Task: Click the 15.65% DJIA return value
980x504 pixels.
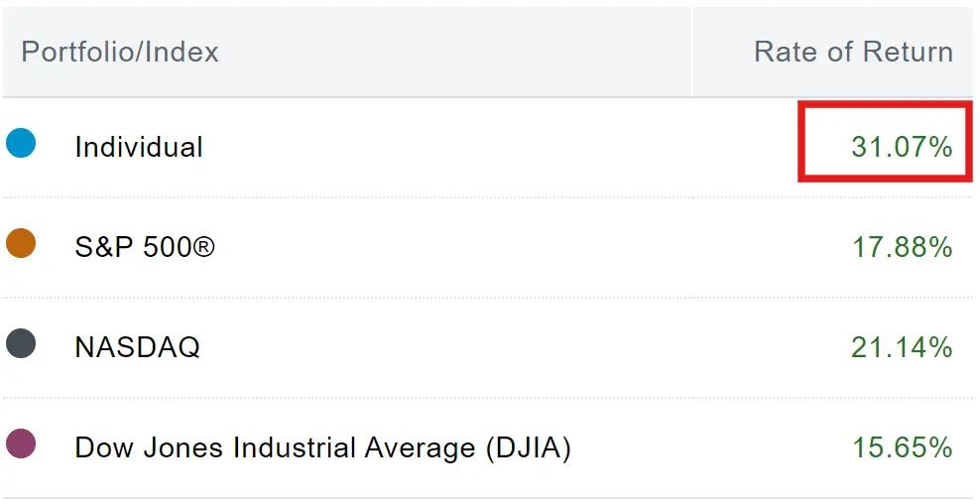Action: [902, 447]
